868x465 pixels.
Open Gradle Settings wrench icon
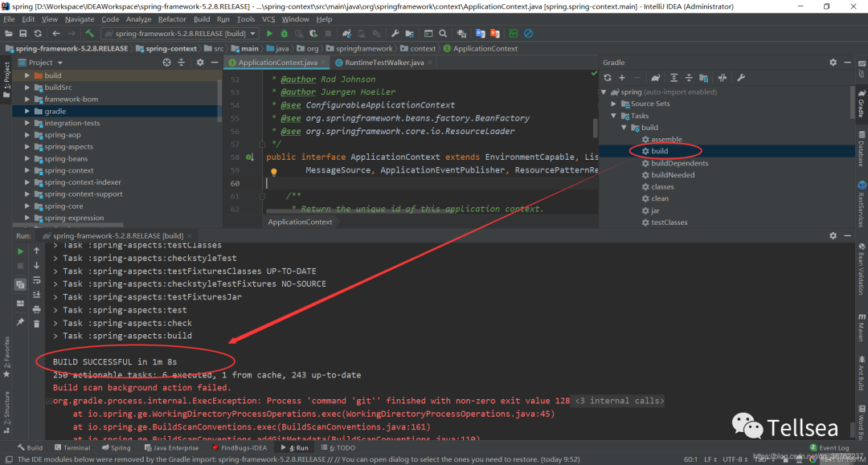click(x=740, y=78)
